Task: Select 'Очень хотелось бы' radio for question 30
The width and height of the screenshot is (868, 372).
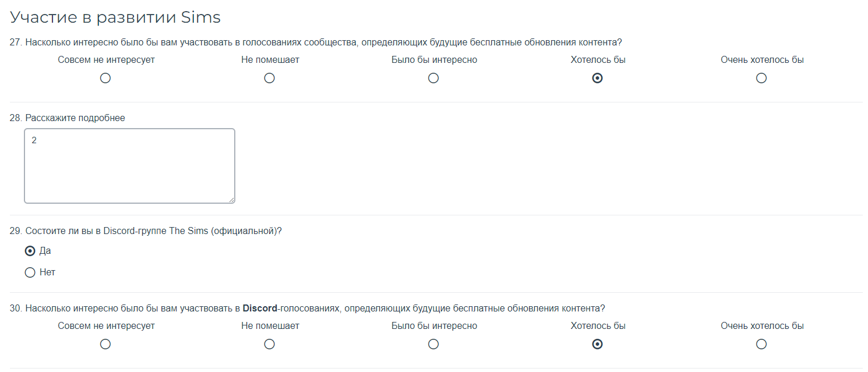Action: (x=761, y=344)
